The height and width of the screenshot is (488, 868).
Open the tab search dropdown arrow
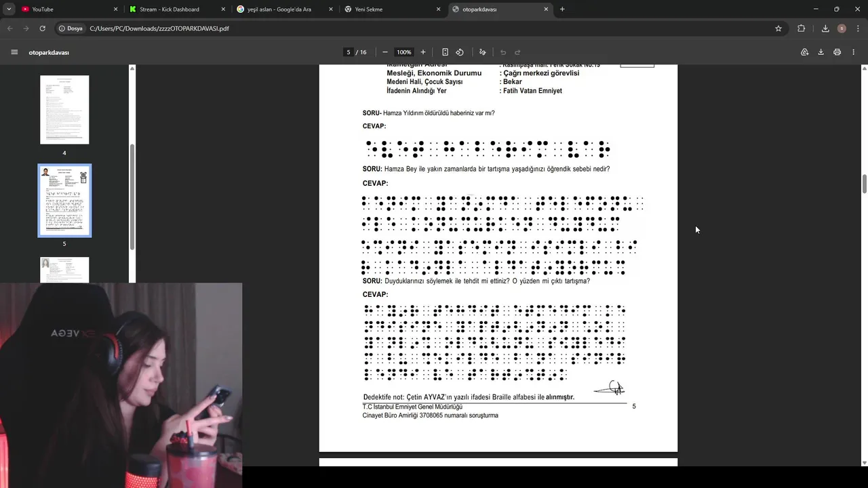pyautogui.click(x=9, y=9)
